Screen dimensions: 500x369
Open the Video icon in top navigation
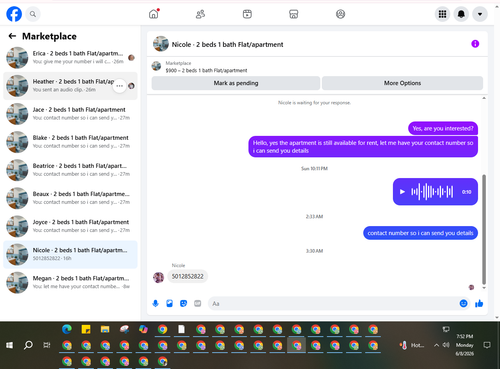pos(247,14)
